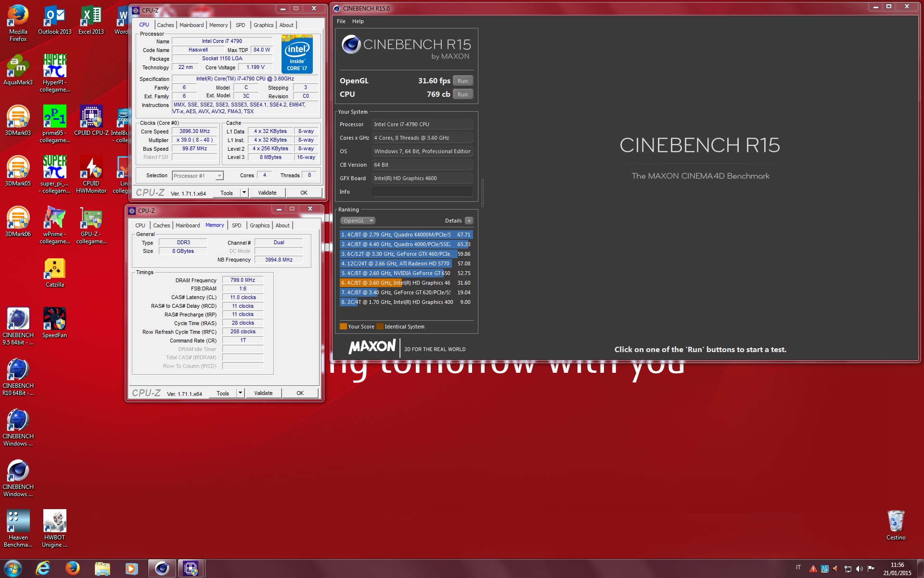Expand Tools dropdown arrow in top CPU-Z
The width and height of the screenshot is (924, 578).
pyautogui.click(x=244, y=193)
